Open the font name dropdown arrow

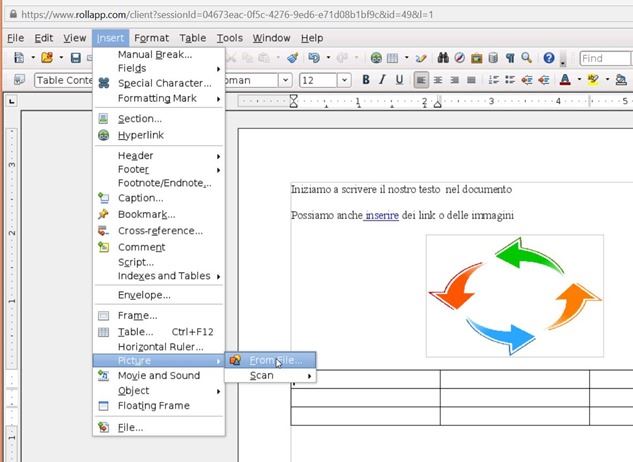[x=285, y=80]
